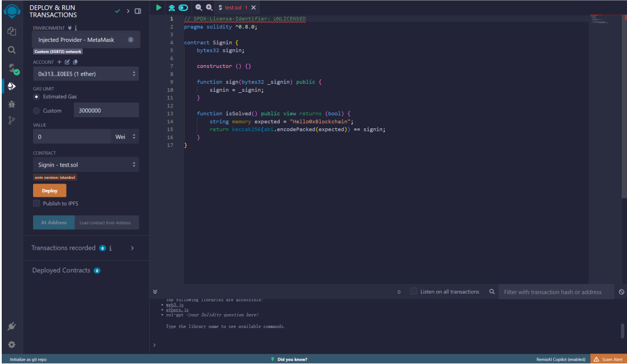Click the chevron arrow beside panel title
Image resolution: width=627 pixels, height=364 pixels.
pos(128,11)
